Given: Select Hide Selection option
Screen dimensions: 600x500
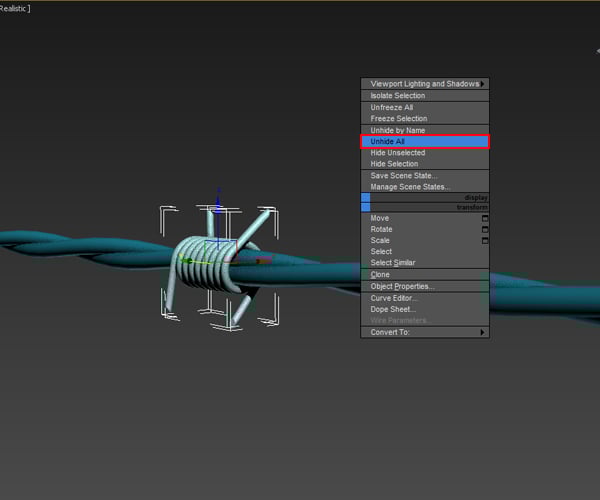Looking at the screenshot, I should click(x=425, y=164).
